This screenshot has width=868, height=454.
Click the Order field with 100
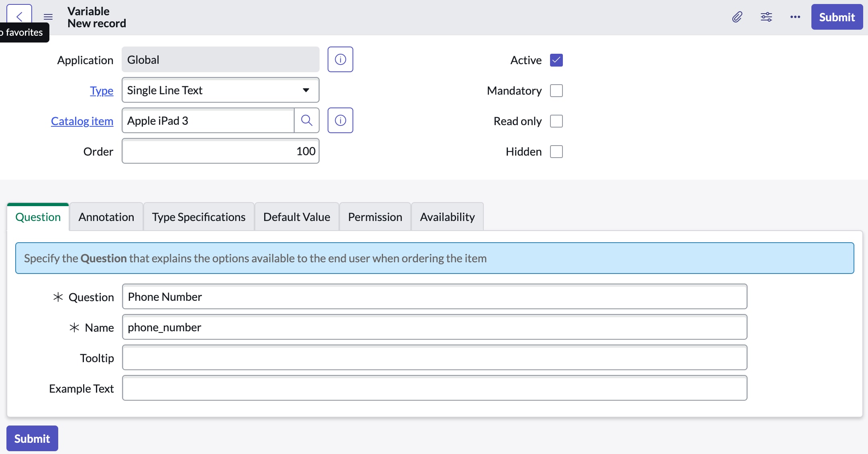click(x=220, y=151)
